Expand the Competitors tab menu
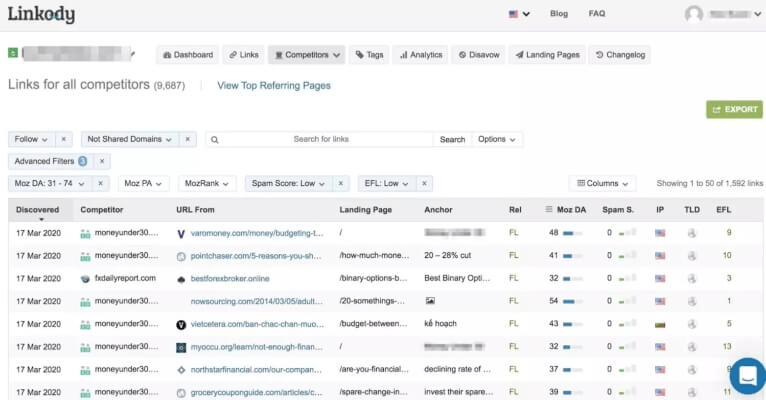766x400 pixels. tap(306, 55)
